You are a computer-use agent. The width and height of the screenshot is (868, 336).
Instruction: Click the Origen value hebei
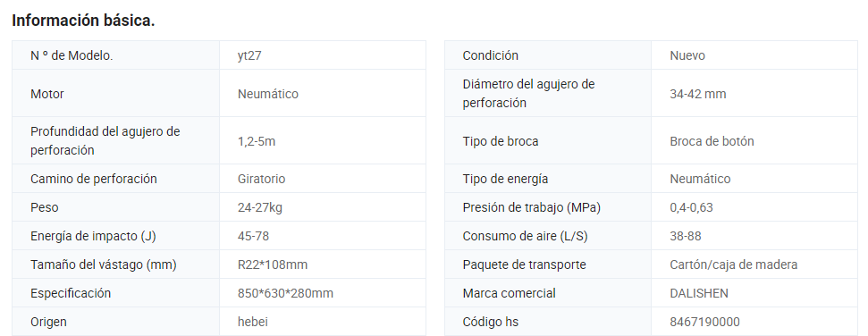(x=252, y=322)
